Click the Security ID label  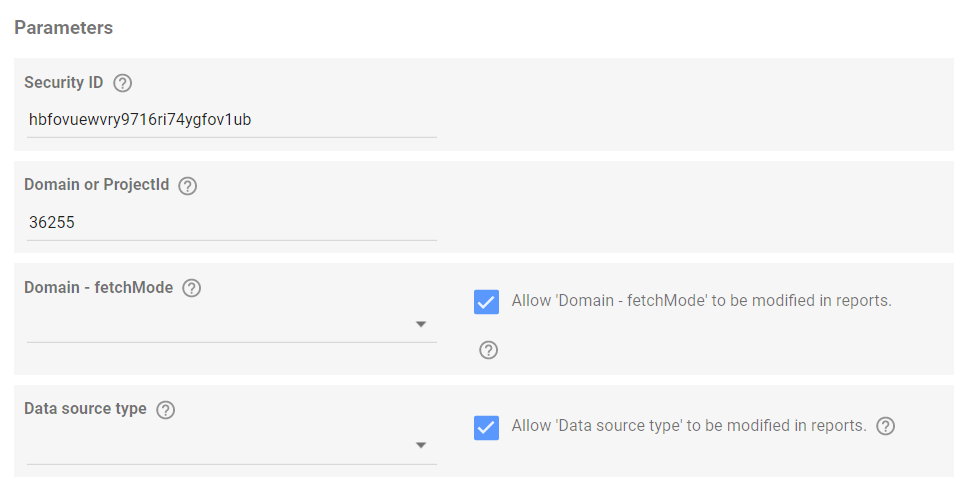pos(63,83)
